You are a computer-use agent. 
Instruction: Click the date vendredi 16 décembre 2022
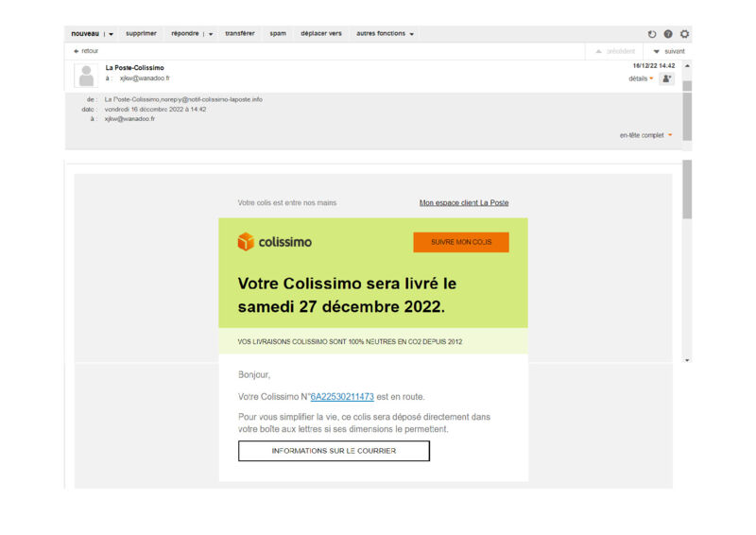tap(155, 109)
